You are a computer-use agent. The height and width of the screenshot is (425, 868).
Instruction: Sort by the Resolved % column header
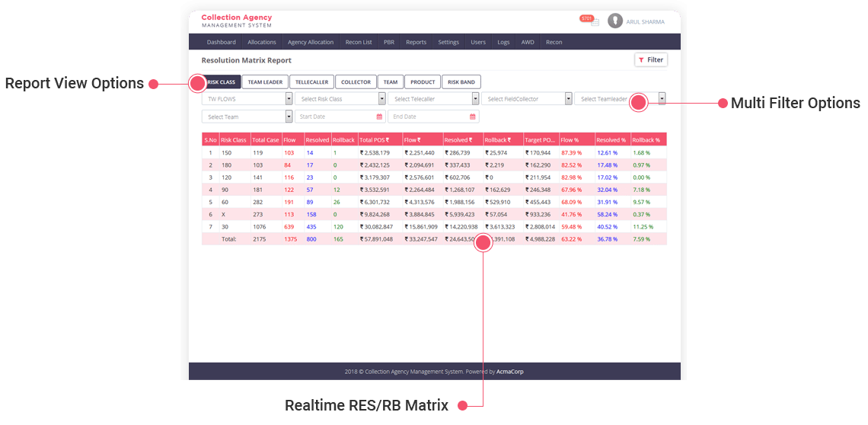pos(611,140)
